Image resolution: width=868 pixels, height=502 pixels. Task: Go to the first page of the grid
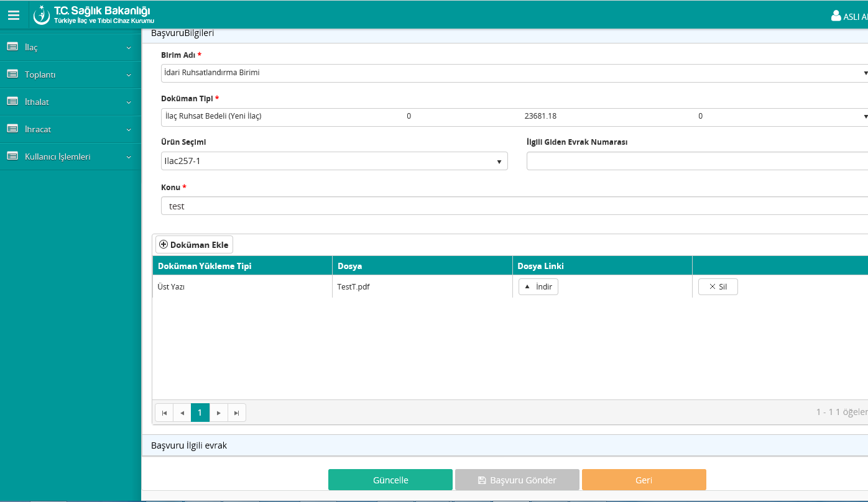click(x=164, y=413)
